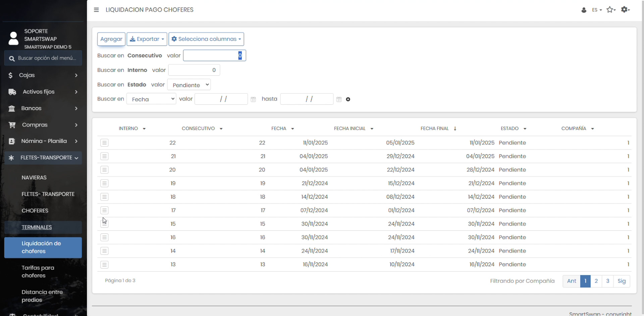Open the settings gear icon

[x=625, y=10]
